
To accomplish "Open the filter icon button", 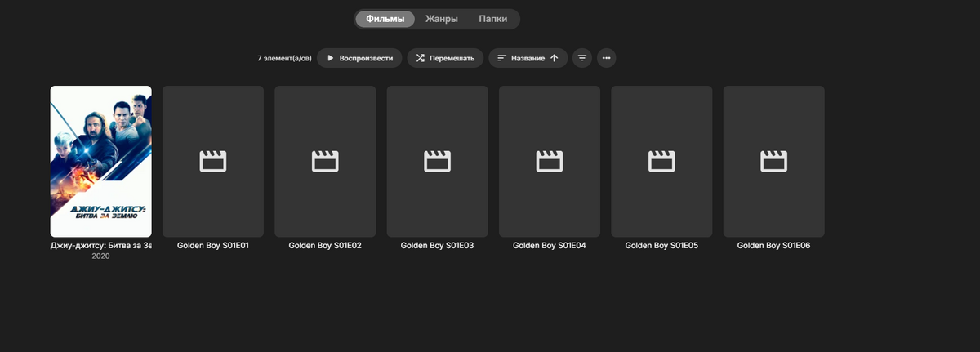I will tap(582, 58).
